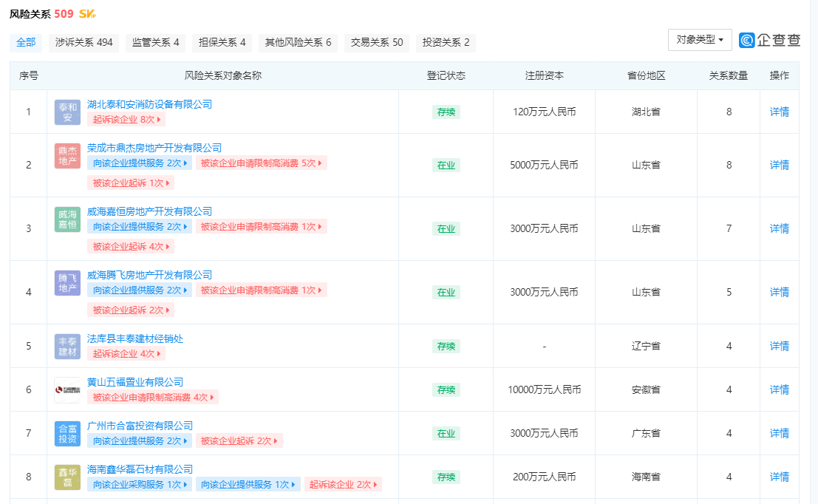Switch to 其他风险关系 6 tab
Screen dimensions: 818x504
(x=298, y=42)
